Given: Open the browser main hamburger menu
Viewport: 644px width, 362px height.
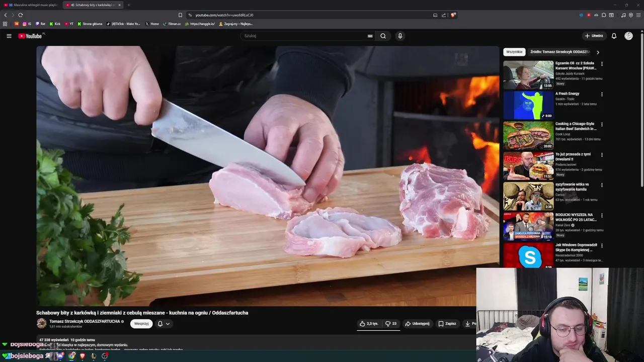Looking at the screenshot, I should (x=638, y=15).
